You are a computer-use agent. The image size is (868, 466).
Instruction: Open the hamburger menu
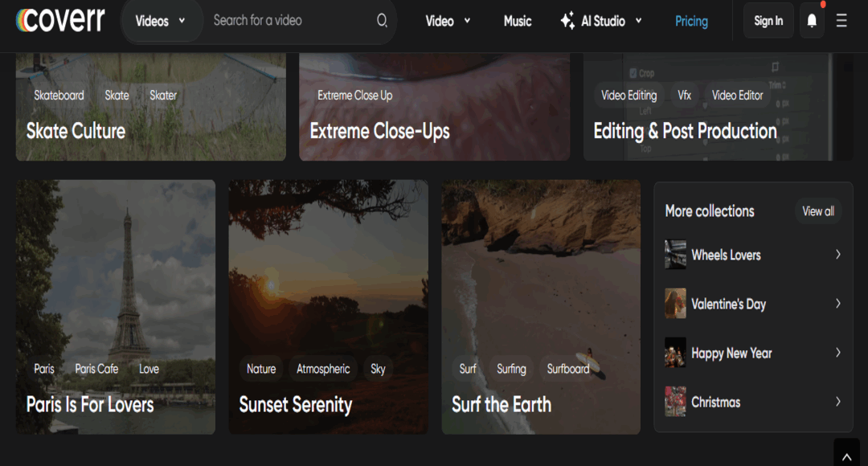841,21
